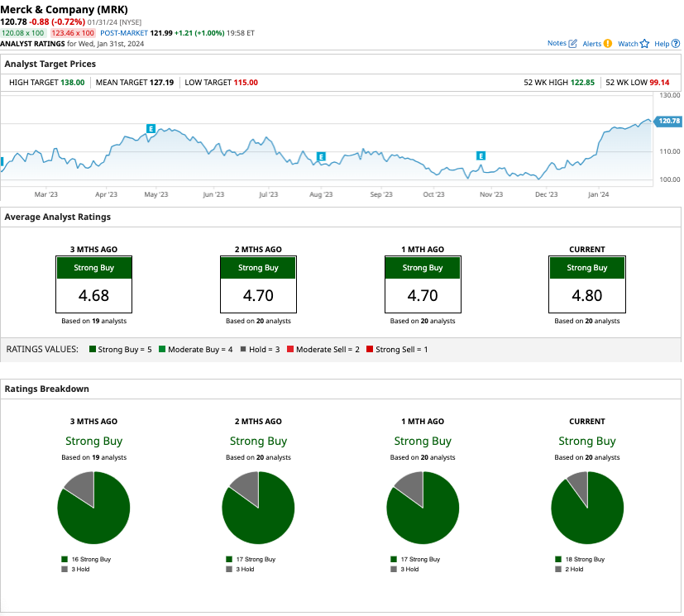The width and height of the screenshot is (684, 616).
Task: Click the Strong Buy legend swatch
Action: click(x=93, y=349)
